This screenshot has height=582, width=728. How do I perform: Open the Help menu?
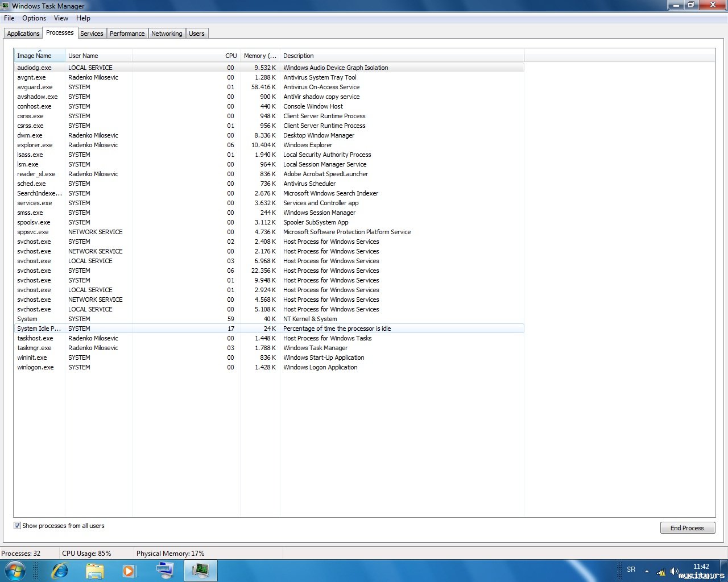click(x=83, y=18)
